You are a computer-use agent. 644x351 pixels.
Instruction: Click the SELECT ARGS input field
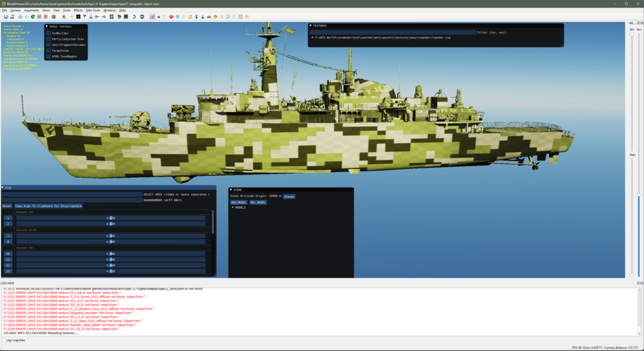[71, 194]
